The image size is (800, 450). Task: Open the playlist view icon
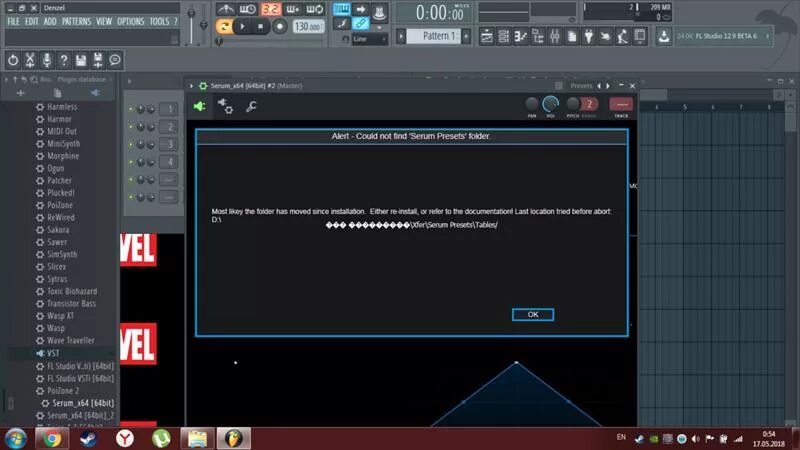487,36
